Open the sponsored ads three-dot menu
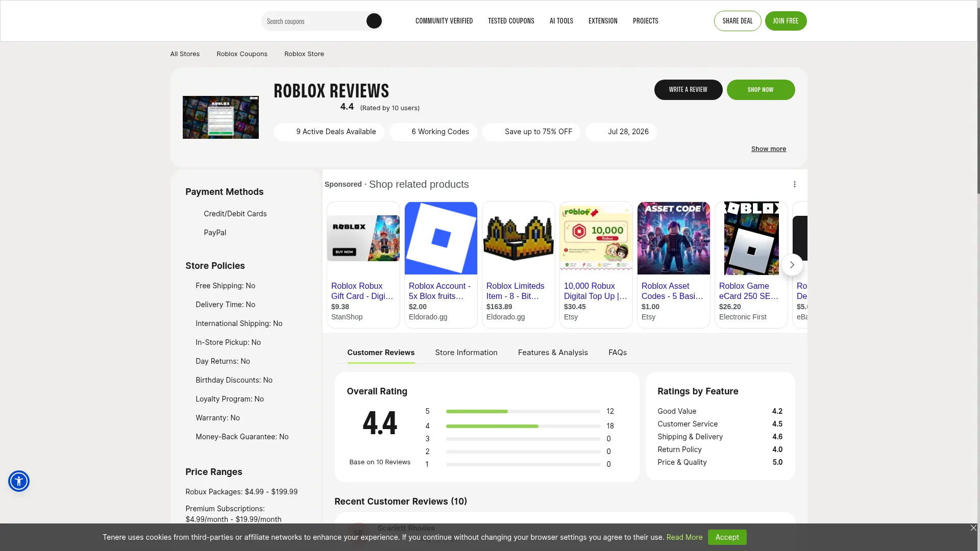 pos(794,184)
